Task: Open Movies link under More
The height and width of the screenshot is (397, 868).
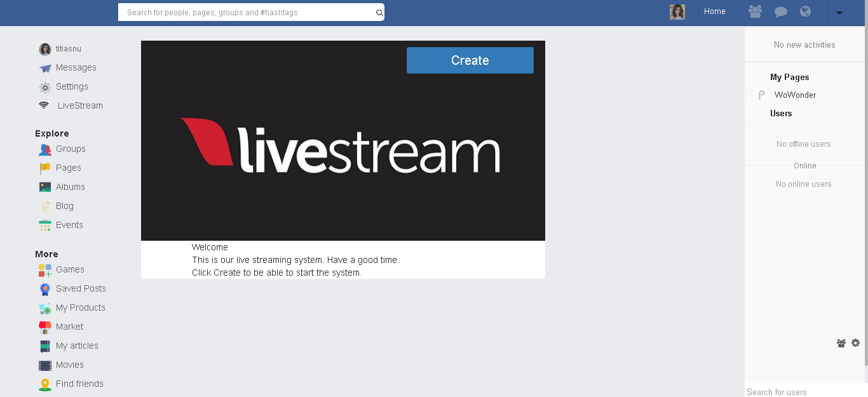Action: [70, 365]
